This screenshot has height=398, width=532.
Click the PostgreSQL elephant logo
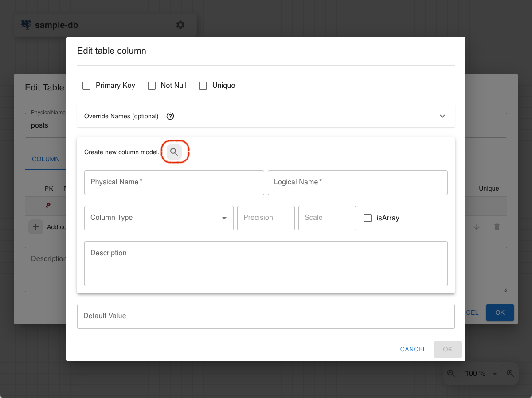[x=26, y=25]
